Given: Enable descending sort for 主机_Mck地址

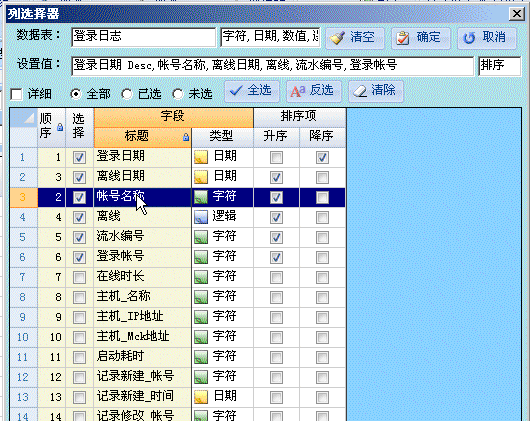Looking at the screenshot, I should (x=322, y=338).
